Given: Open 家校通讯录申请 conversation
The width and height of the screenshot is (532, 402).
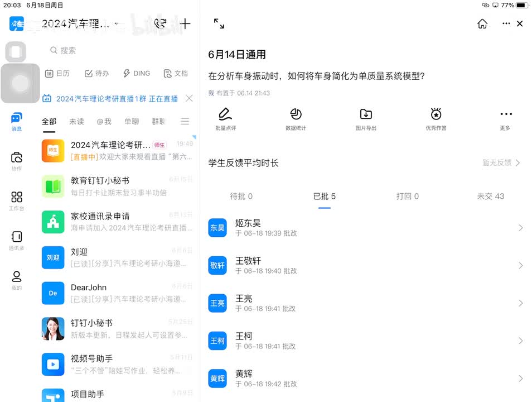Looking at the screenshot, I should coord(117,222).
